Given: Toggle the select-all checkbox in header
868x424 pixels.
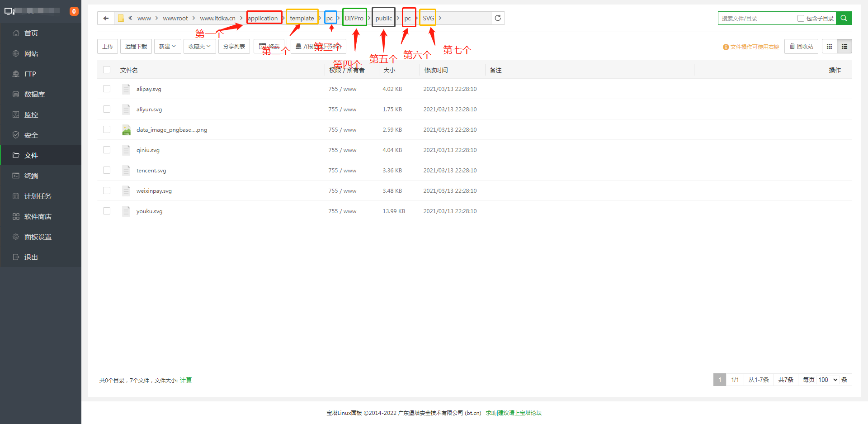Looking at the screenshot, I should click(107, 70).
